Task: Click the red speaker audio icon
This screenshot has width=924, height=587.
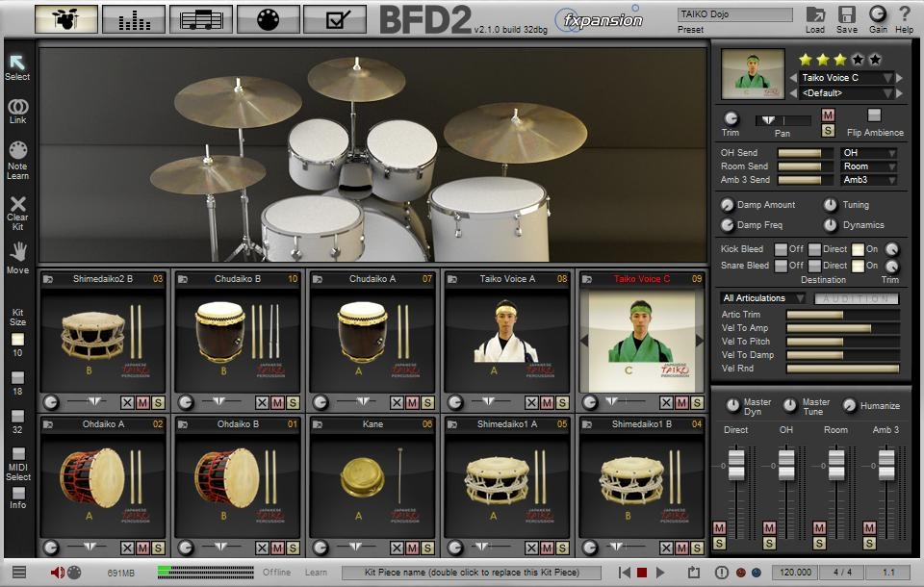Action: point(57,573)
